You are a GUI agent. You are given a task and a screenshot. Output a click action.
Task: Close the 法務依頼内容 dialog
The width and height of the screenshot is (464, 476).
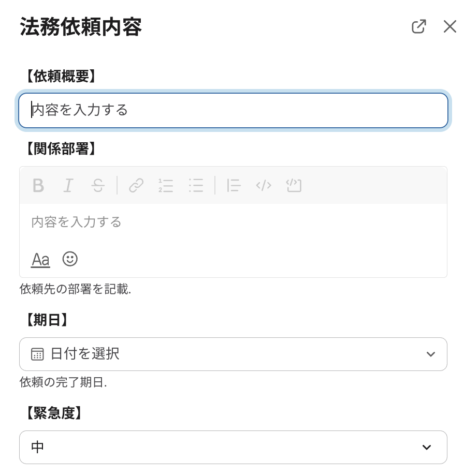450,27
